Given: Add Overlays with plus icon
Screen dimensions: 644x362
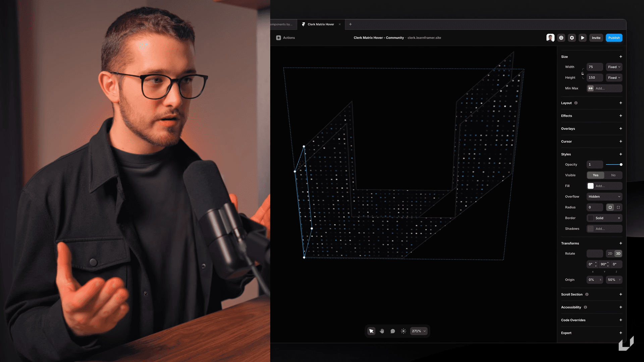Looking at the screenshot, I should point(621,129).
